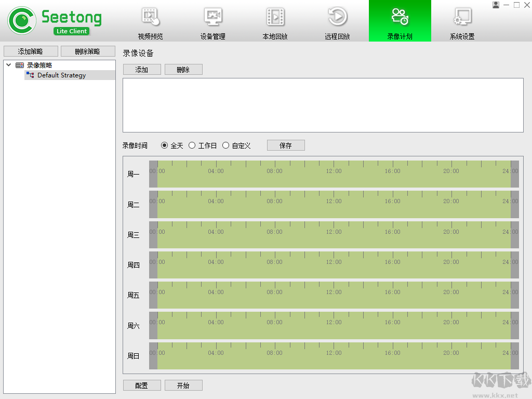Open the 设备管理 device management panel
This screenshot has height=399, width=532.
click(212, 21)
